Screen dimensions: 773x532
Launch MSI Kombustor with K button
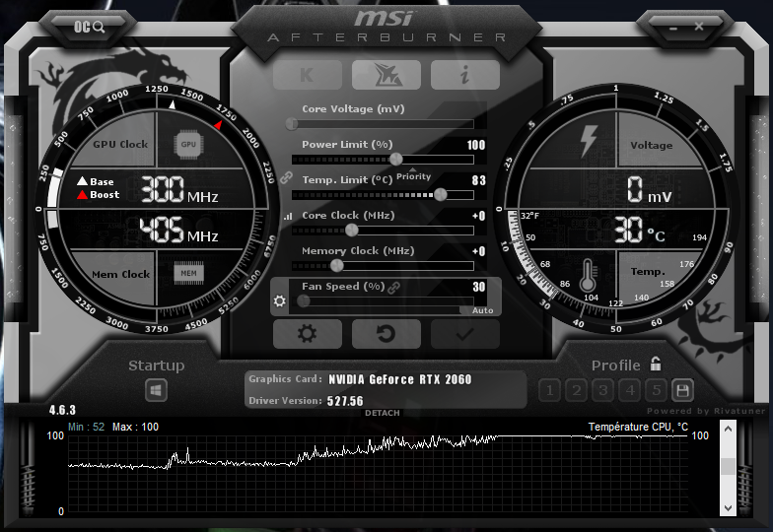(x=308, y=75)
